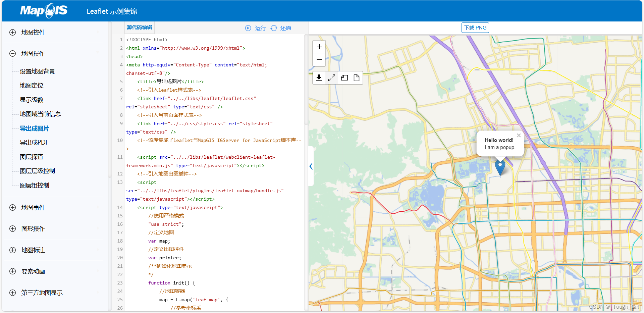Click the title tag line 导出成图片

tap(170, 82)
